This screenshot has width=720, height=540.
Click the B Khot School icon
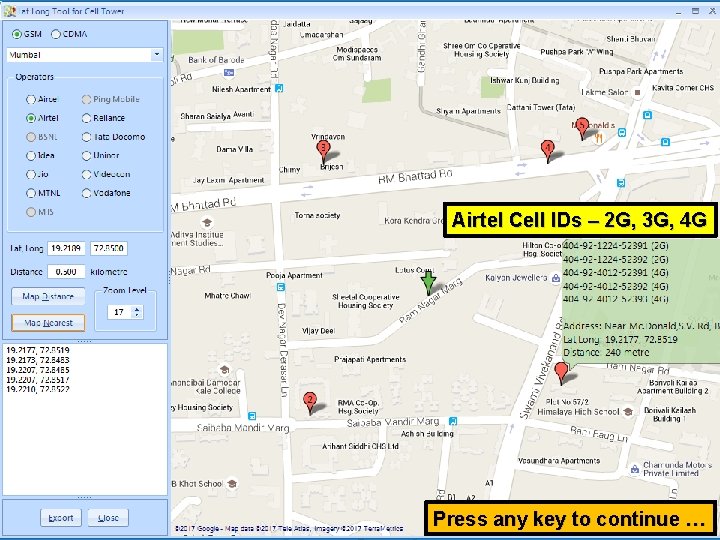[232, 484]
